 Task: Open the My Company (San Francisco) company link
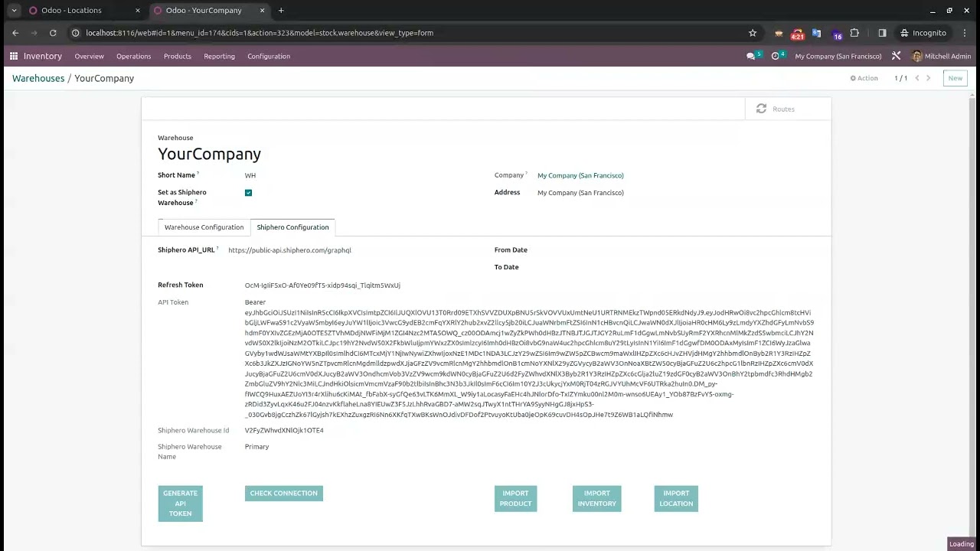tap(580, 175)
